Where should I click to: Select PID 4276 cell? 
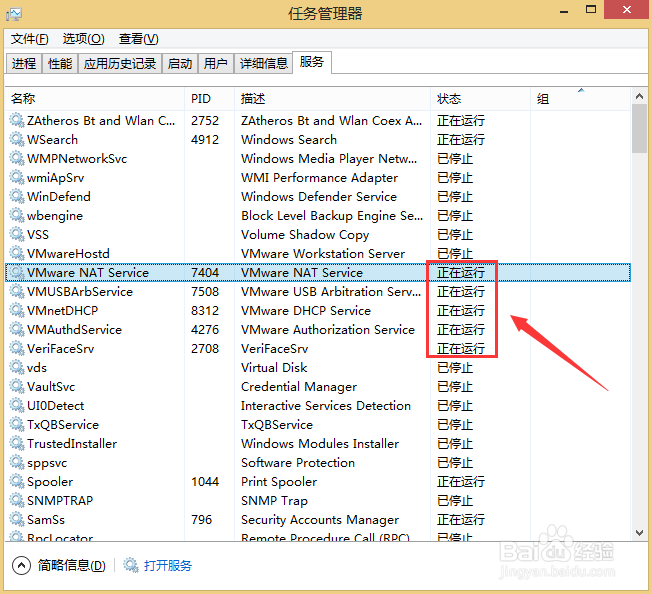[x=205, y=330]
